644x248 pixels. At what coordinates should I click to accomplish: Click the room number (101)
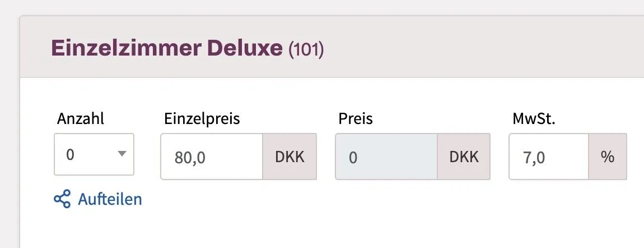[x=306, y=50]
